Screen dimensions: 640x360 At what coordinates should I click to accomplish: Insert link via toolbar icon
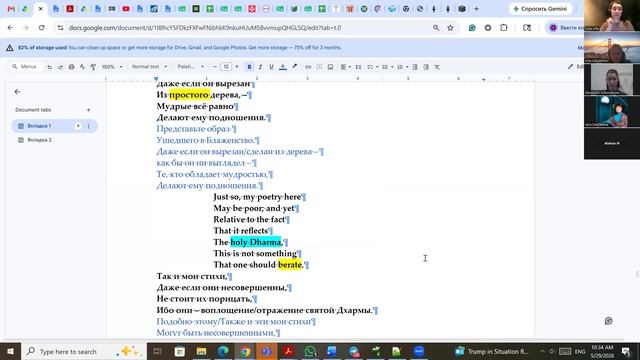pos(308,67)
